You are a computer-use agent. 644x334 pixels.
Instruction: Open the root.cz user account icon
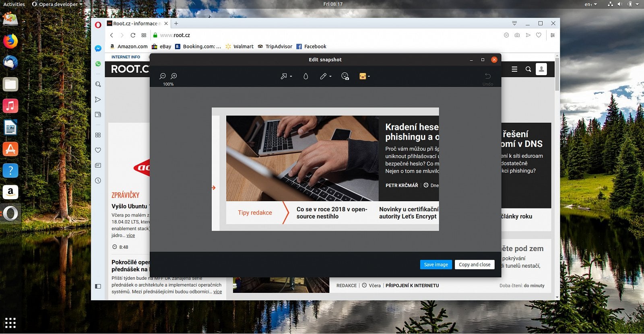(541, 69)
